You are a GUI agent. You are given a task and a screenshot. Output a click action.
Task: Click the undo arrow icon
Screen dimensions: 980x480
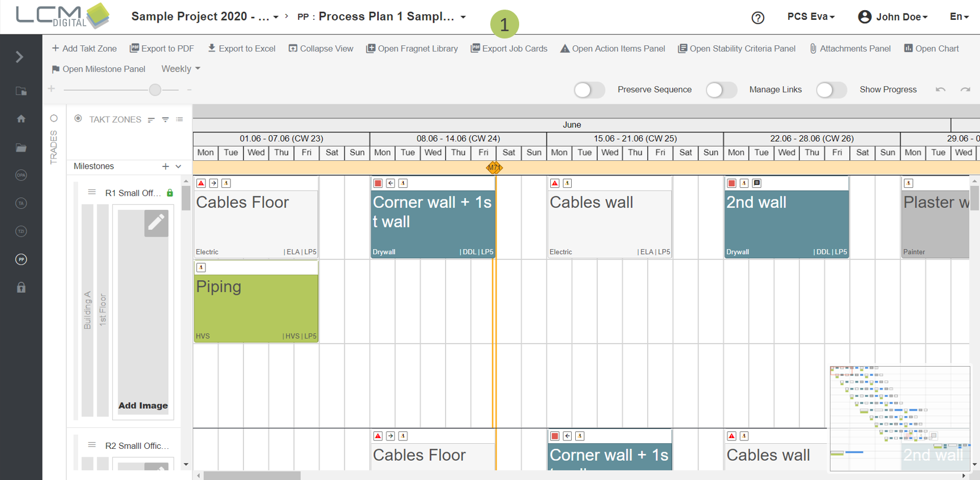pyautogui.click(x=940, y=89)
